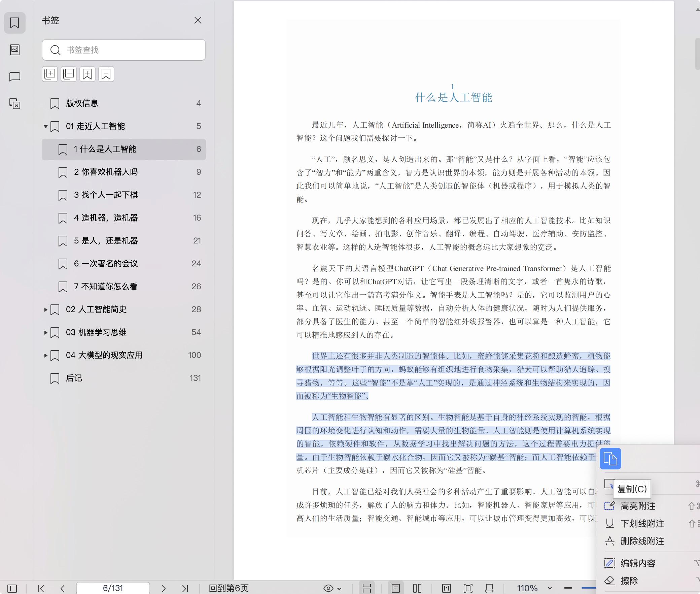Click the expand all bookmarks icon

[50, 74]
